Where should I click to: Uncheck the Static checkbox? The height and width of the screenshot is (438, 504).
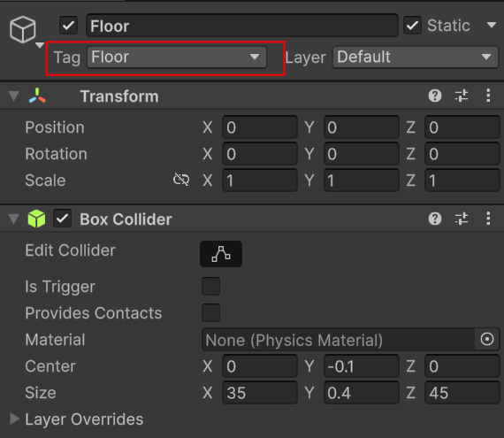coord(412,26)
